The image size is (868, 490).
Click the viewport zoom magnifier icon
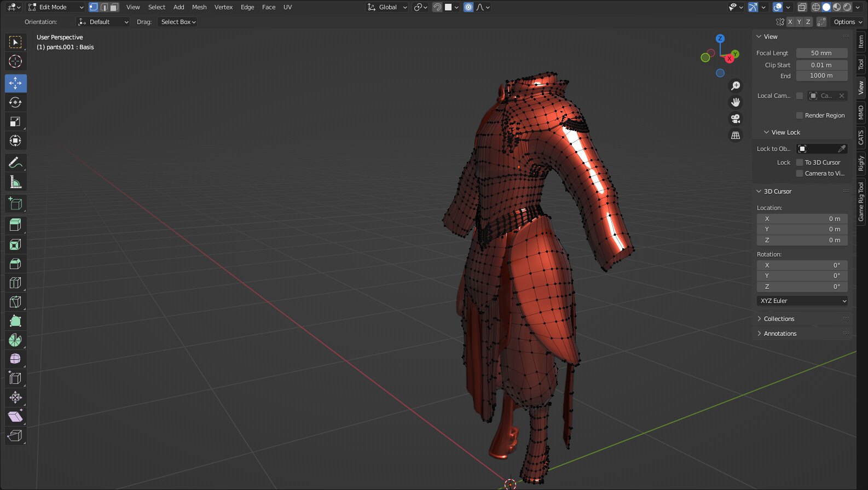pos(736,86)
